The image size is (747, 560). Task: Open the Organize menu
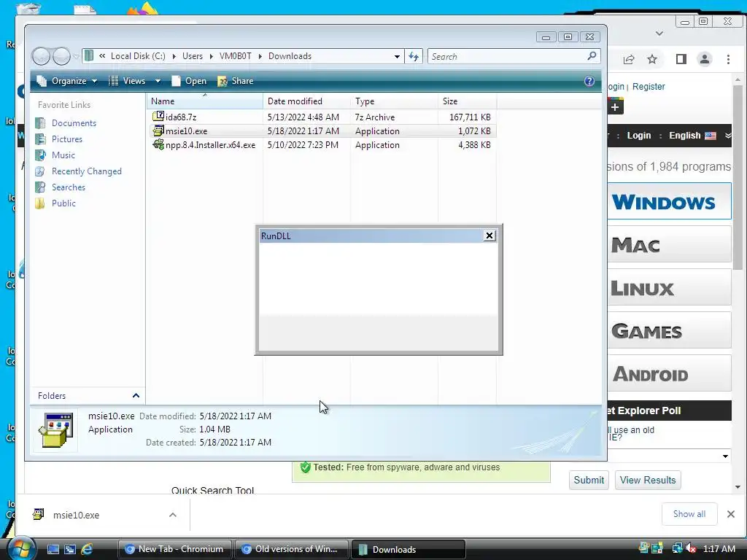coord(67,81)
